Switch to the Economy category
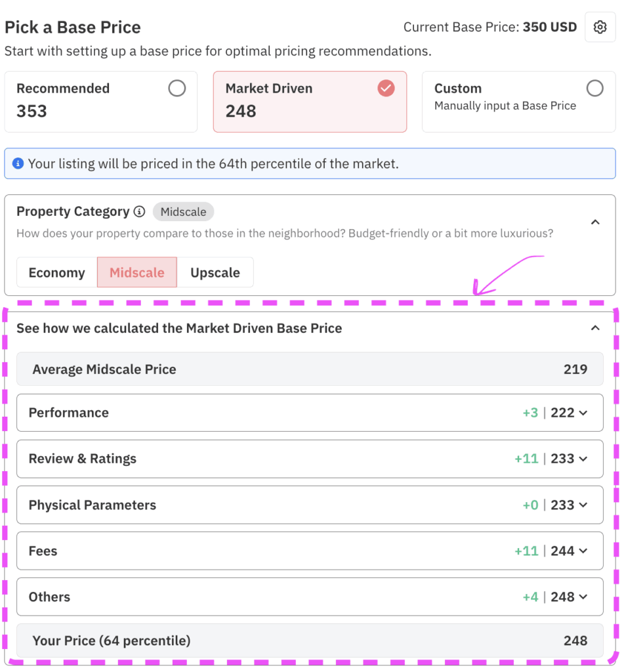This screenshot has width=626, height=672. pos(56,272)
